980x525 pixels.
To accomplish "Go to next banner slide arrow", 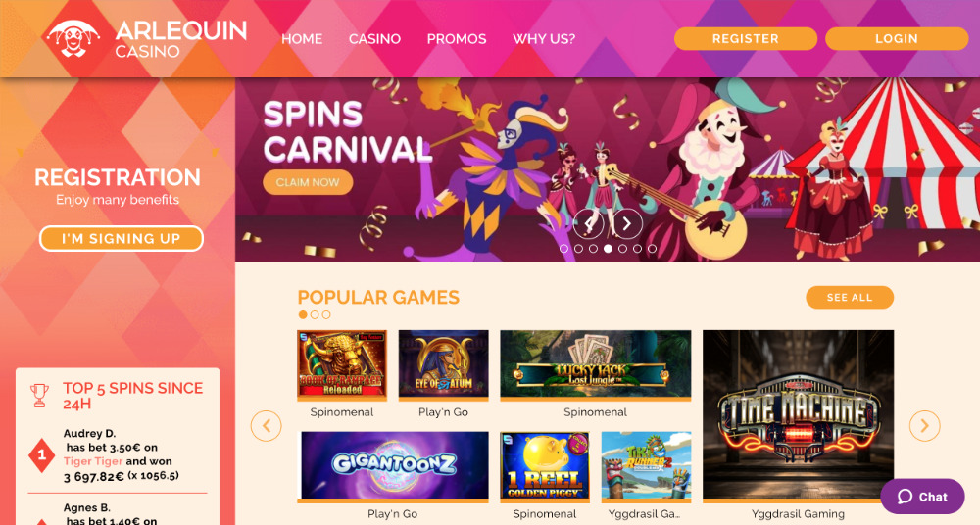I will click(x=627, y=223).
